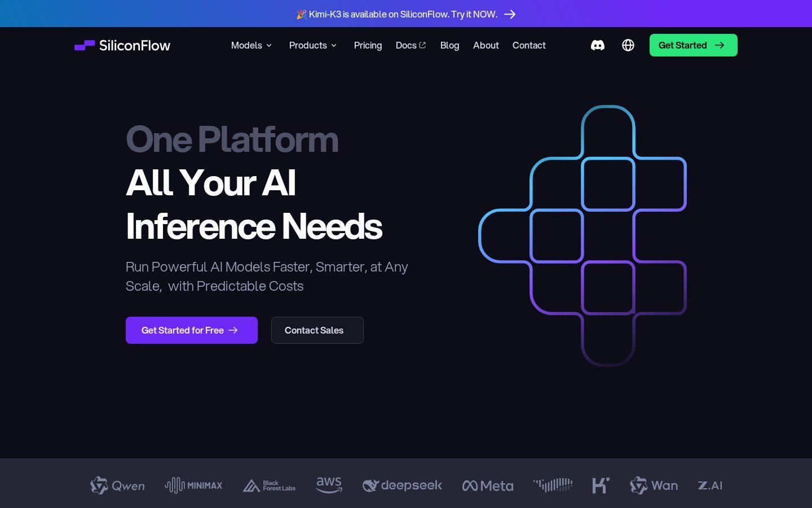This screenshot has height=508, width=812.
Task: Click the Meta logo
Action: tap(488, 485)
